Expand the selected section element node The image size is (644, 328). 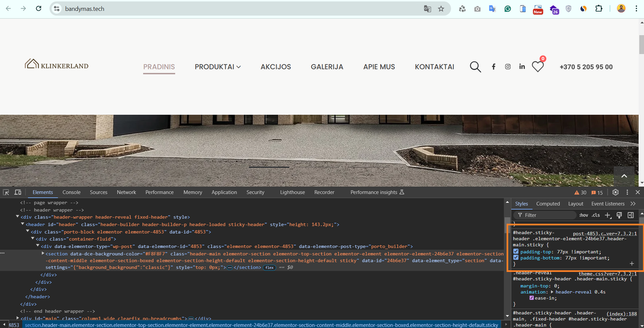coord(43,253)
